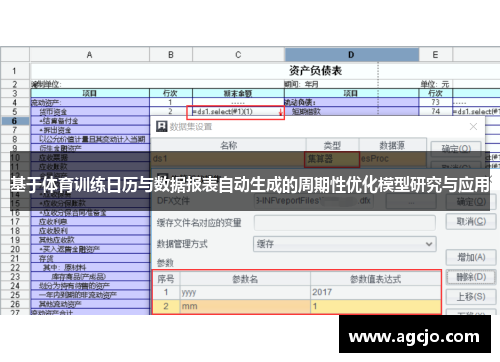Image resolution: width=500 pixels, height=362 pixels.
Task: Click the 期末余额 header cell
Action: [238, 93]
